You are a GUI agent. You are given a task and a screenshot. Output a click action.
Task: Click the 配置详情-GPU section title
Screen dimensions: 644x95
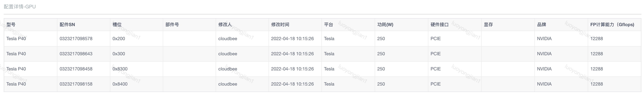click(x=20, y=7)
